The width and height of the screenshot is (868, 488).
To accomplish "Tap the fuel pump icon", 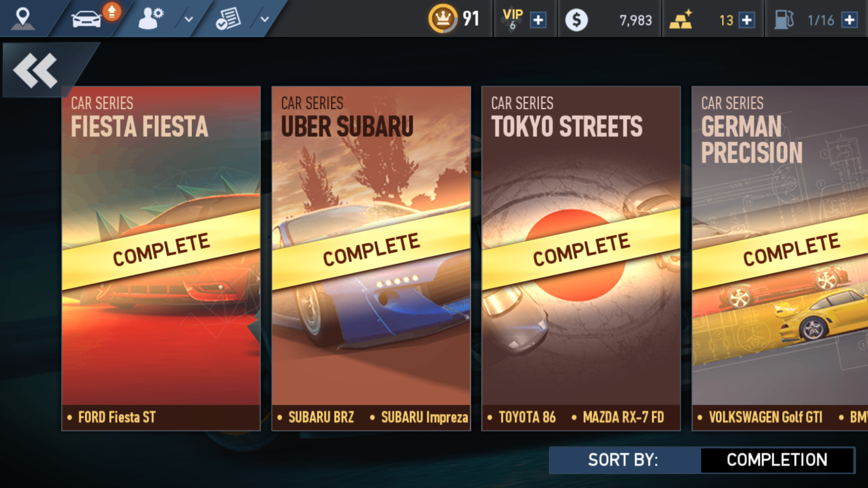I will (784, 20).
